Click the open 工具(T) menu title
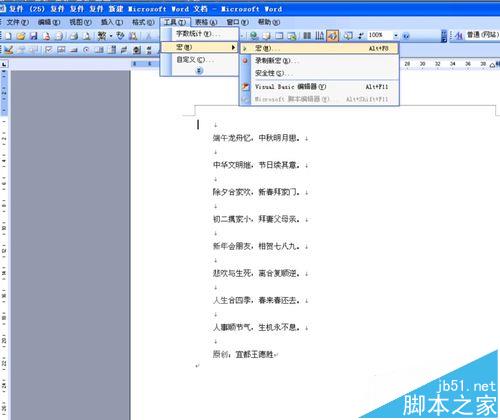 click(x=175, y=22)
